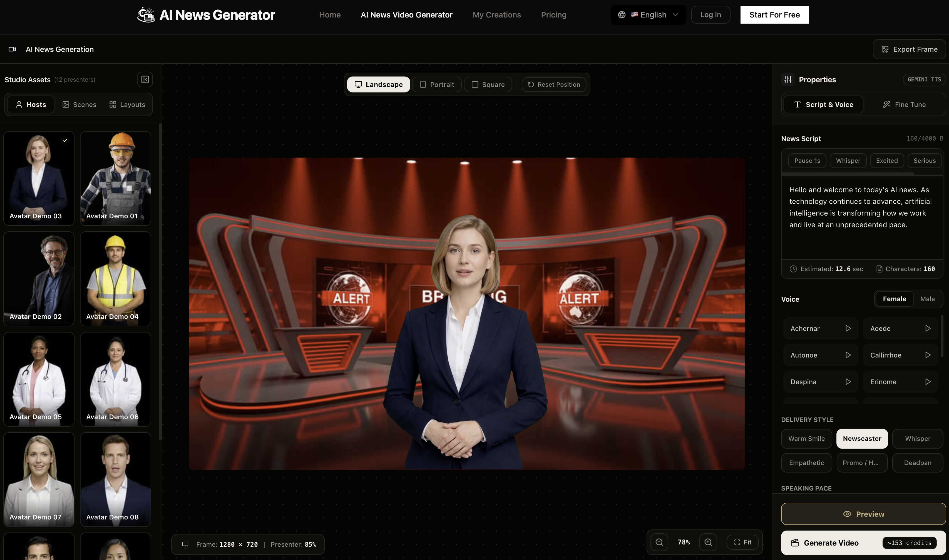
Task: Click the Export Frame button
Action: [x=909, y=49]
